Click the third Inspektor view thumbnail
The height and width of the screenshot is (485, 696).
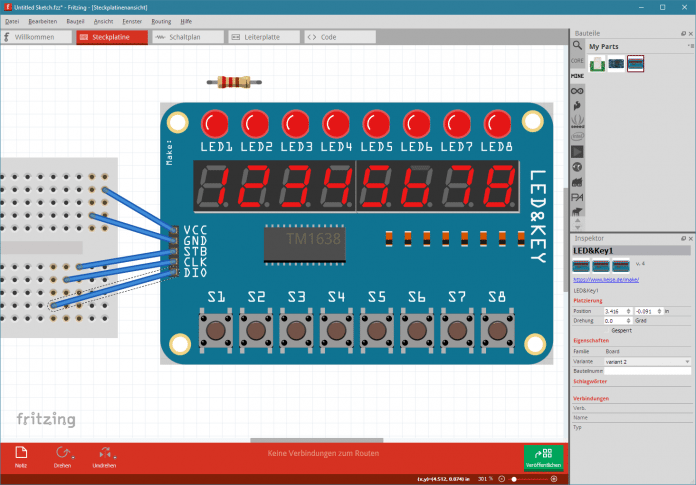point(621,266)
